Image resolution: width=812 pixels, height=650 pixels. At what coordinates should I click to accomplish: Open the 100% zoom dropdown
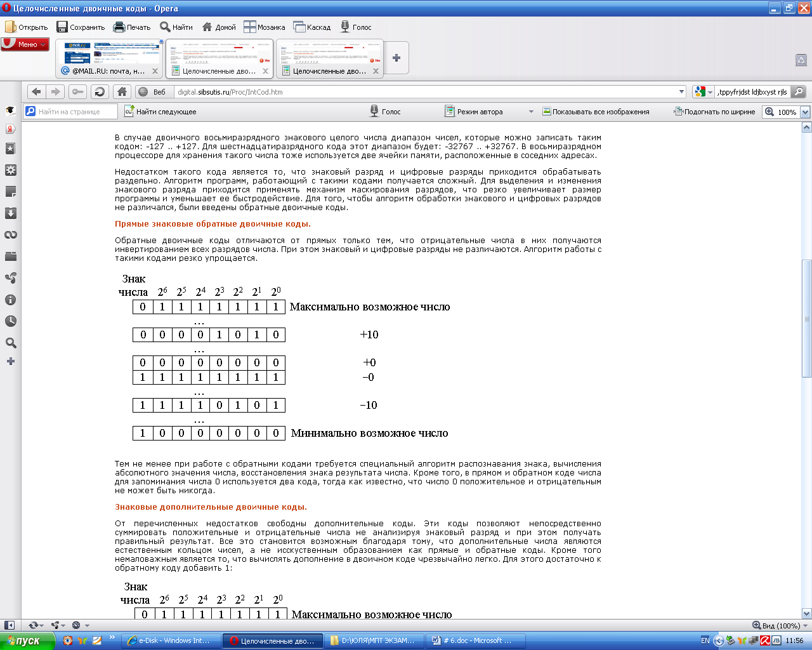[805, 112]
